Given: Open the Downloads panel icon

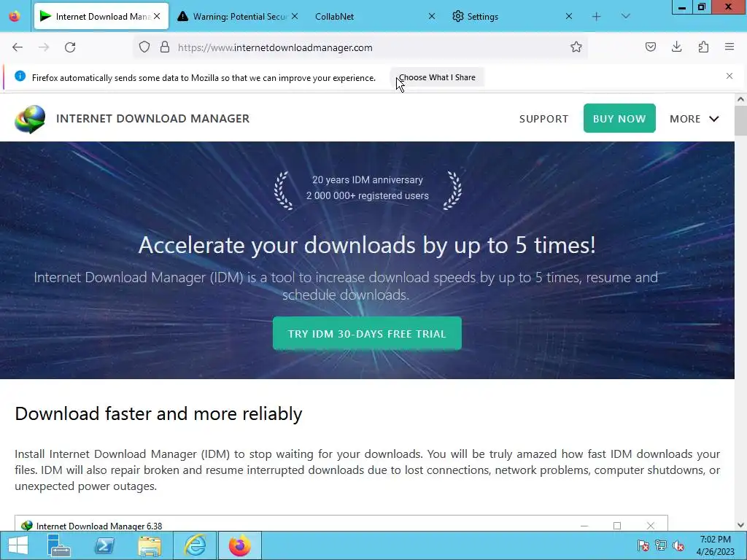Looking at the screenshot, I should (676, 47).
